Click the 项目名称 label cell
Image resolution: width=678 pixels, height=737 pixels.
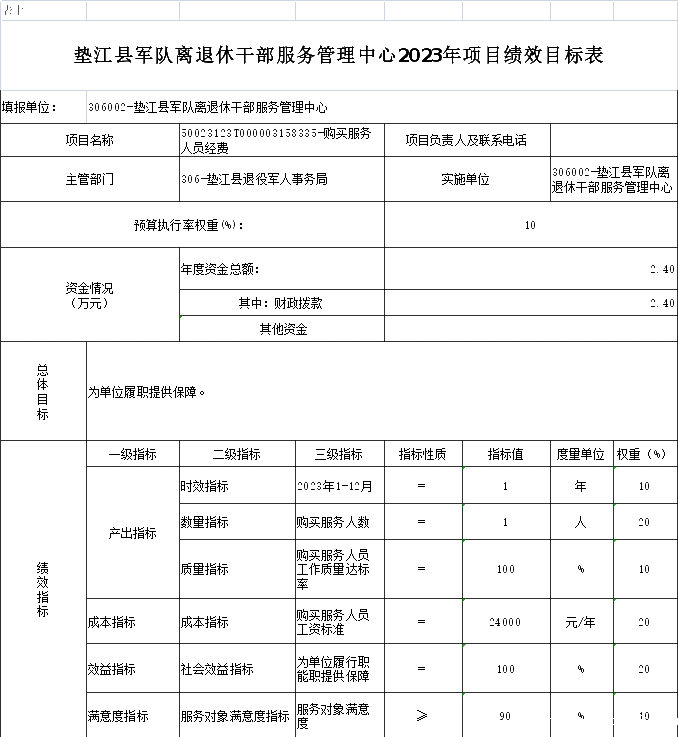[90, 140]
